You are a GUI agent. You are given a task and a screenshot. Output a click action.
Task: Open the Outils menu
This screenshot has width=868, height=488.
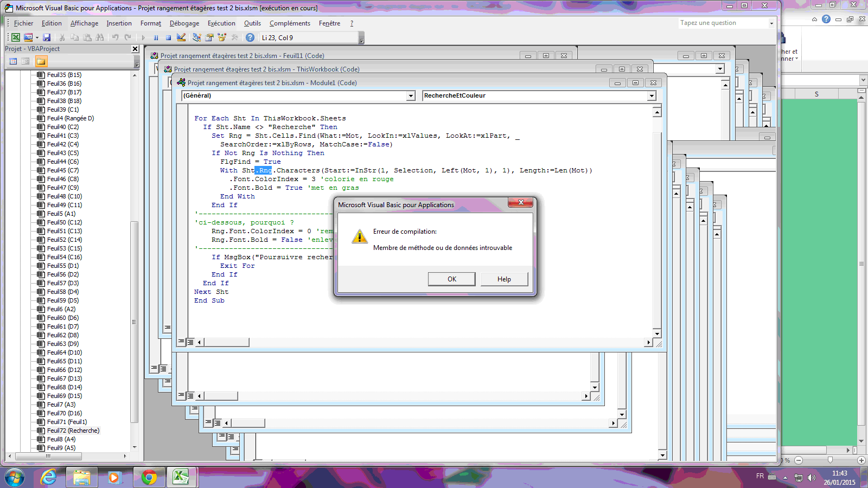pos(252,23)
